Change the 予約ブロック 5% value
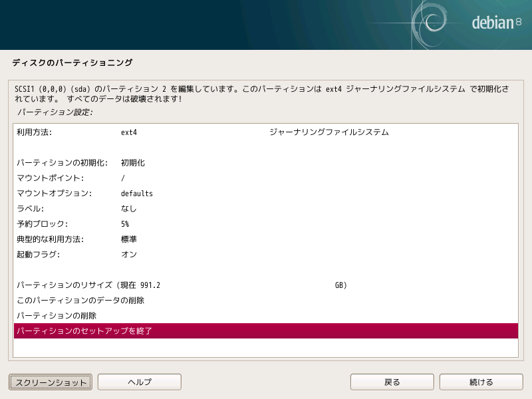 pos(133,223)
